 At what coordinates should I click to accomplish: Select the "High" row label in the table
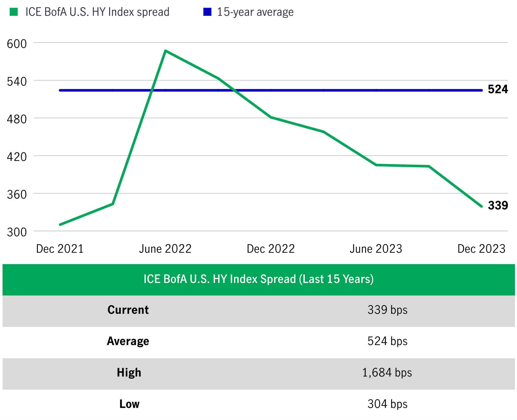129,373
